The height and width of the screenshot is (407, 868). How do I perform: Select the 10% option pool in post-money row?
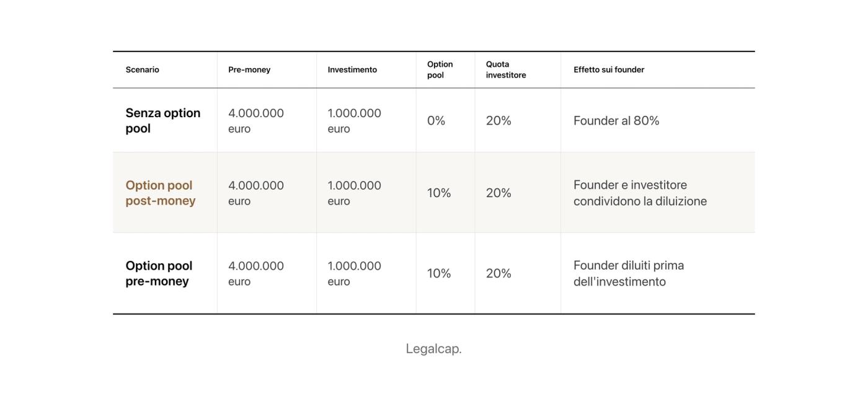click(x=439, y=193)
